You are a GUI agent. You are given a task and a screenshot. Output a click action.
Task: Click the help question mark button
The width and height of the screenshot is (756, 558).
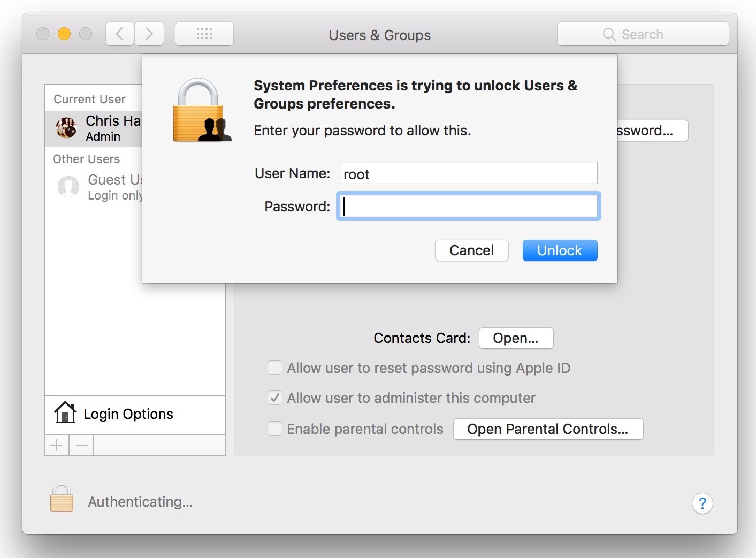702,503
